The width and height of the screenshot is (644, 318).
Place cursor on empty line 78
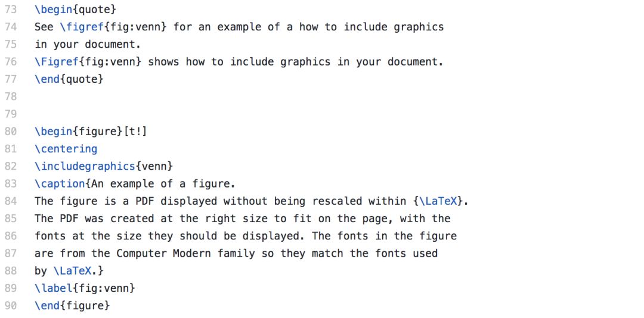coord(246,97)
